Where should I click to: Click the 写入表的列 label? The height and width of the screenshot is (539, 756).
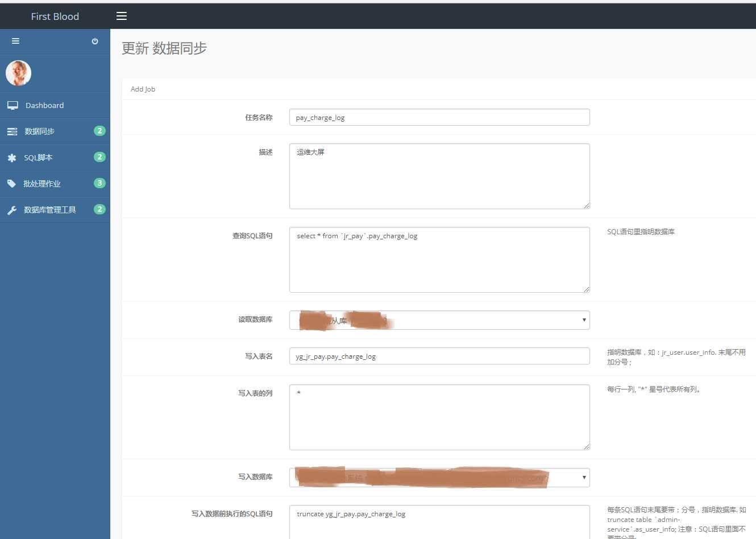[255, 393]
